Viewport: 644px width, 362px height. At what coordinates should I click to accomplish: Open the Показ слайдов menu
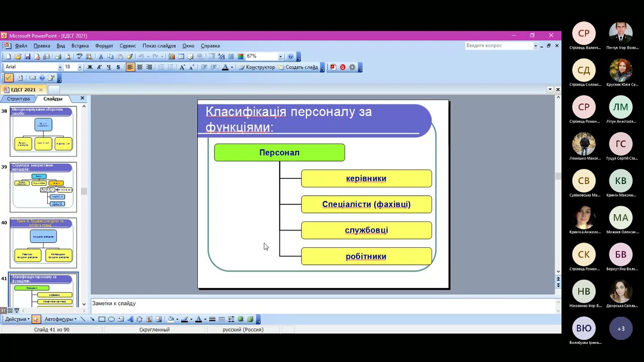pos(159,46)
